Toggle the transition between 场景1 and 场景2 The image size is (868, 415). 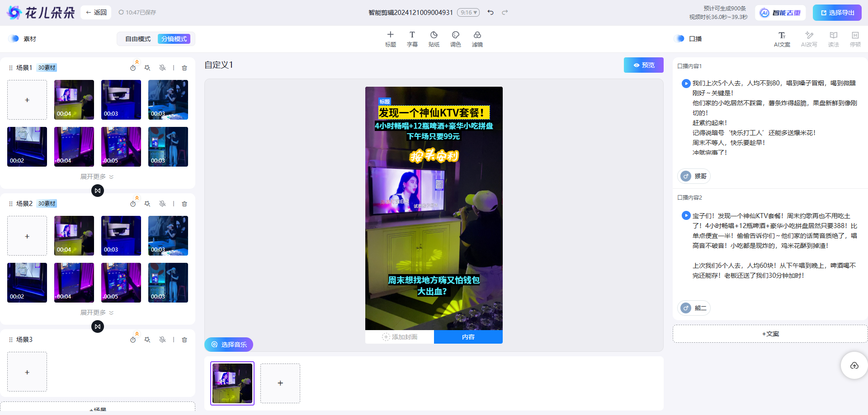tap(97, 191)
